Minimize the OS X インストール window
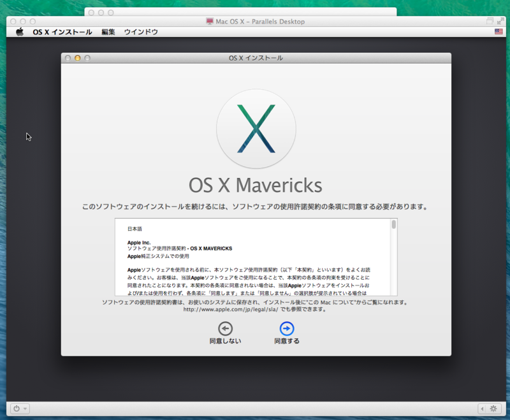510x420 pixels. (77, 58)
